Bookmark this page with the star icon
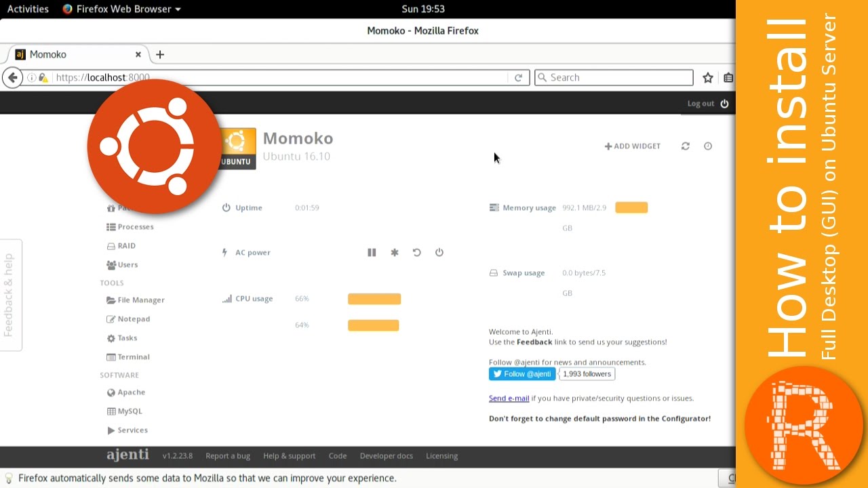This screenshot has height=488, width=868. 707,77
